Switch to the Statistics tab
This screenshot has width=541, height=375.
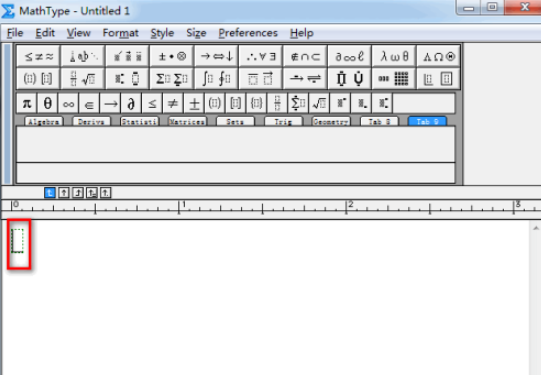[x=139, y=121]
